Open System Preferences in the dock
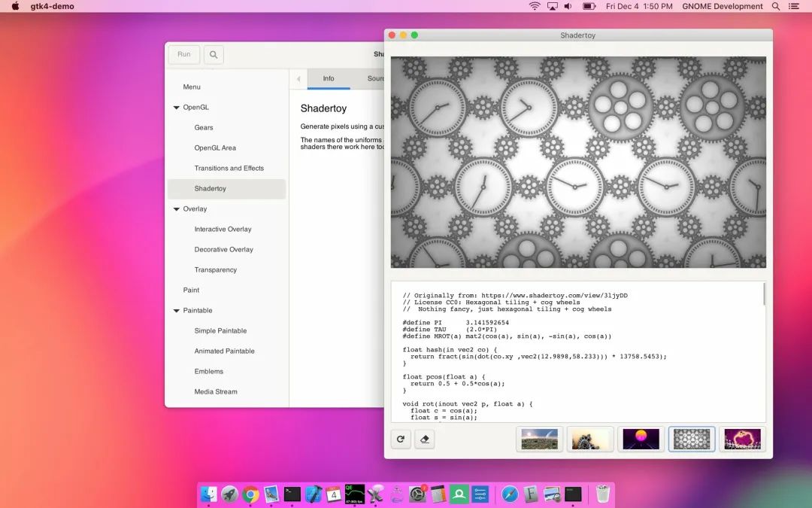Viewport: 812px width, 508px height. 417,494
